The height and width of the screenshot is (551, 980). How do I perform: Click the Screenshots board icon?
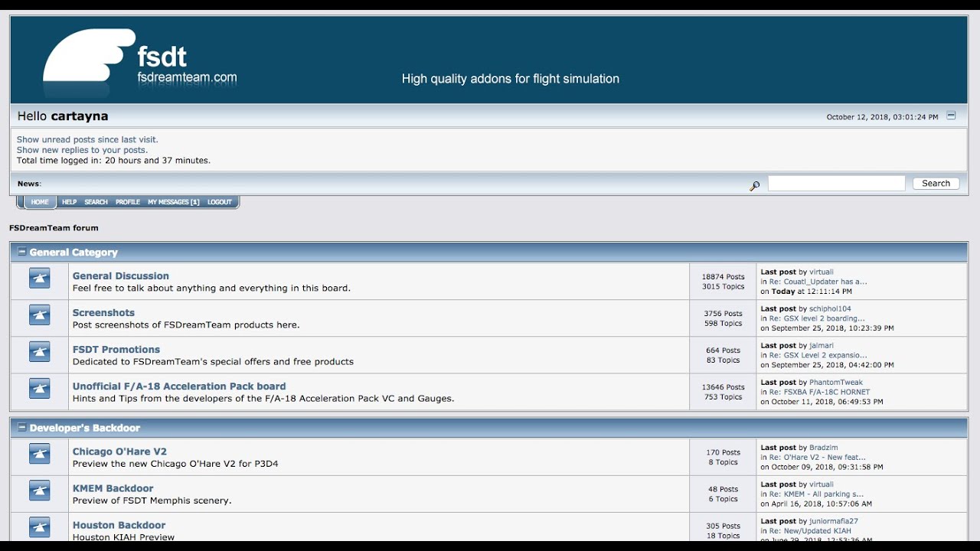click(39, 315)
